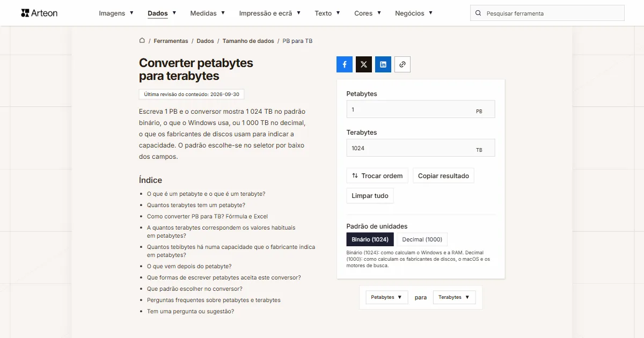
Task: Click the Trocar ordem button
Action: (x=377, y=176)
